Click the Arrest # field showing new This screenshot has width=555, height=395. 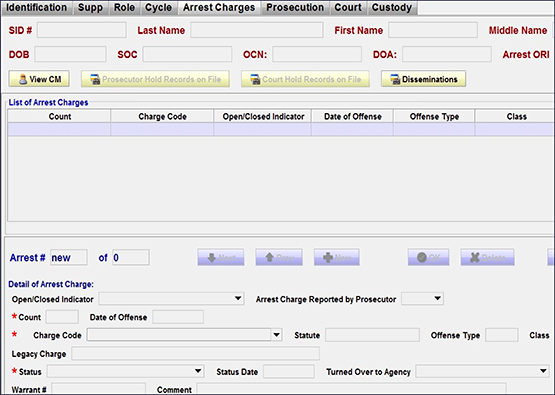click(69, 257)
